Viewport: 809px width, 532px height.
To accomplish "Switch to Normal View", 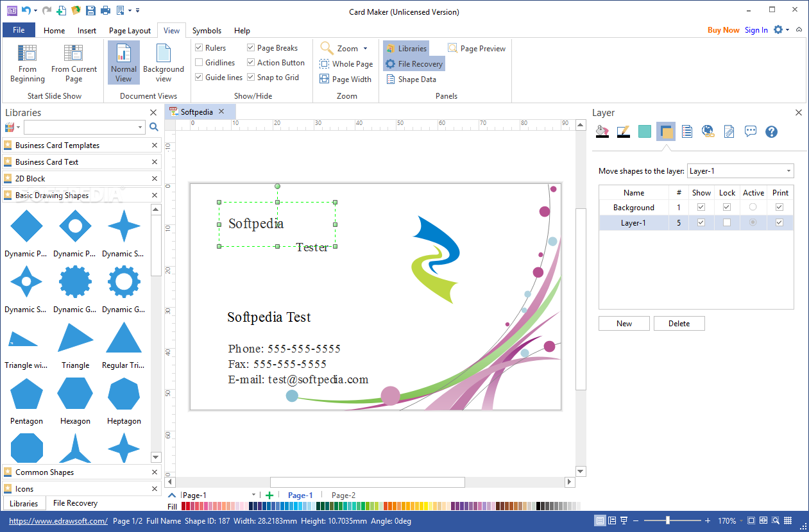I will coord(124,63).
